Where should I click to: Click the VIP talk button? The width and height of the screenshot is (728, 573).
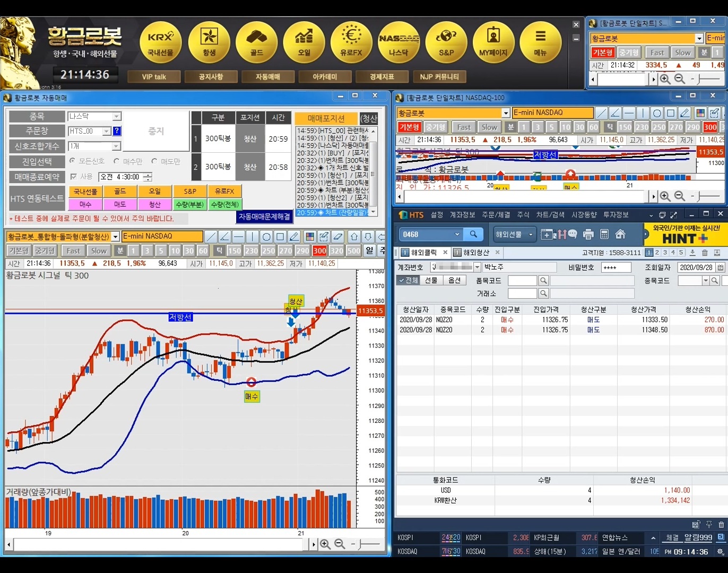tap(154, 77)
